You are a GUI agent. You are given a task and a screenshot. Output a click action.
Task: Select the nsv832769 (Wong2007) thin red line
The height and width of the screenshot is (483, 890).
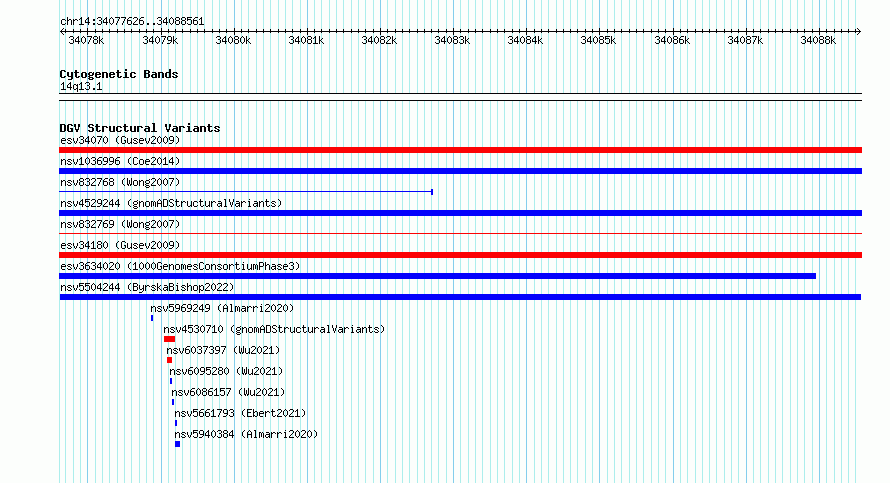pos(460,233)
